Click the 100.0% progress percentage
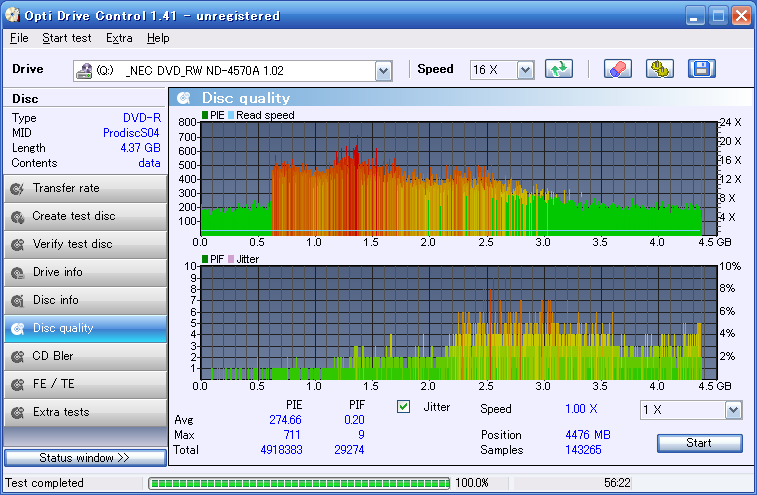This screenshot has height=495, width=757. (472, 483)
